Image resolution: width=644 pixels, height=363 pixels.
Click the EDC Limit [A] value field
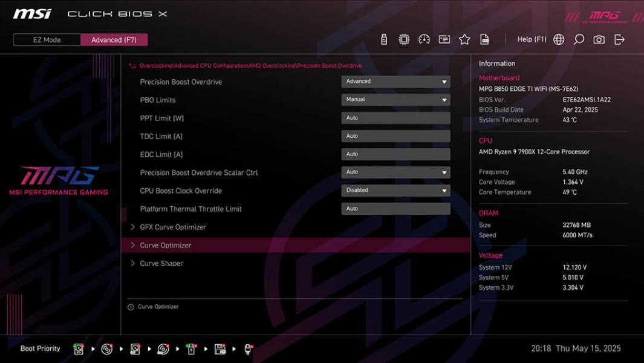coord(395,154)
